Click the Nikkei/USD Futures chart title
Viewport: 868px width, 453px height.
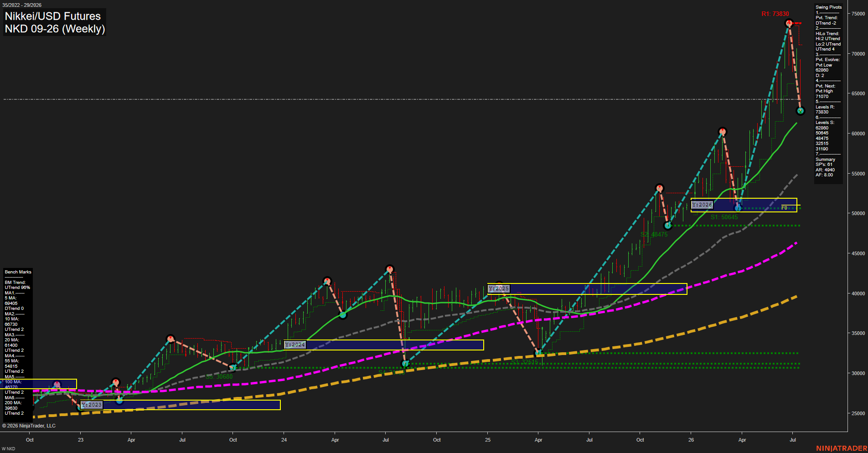pyautogui.click(x=53, y=16)
